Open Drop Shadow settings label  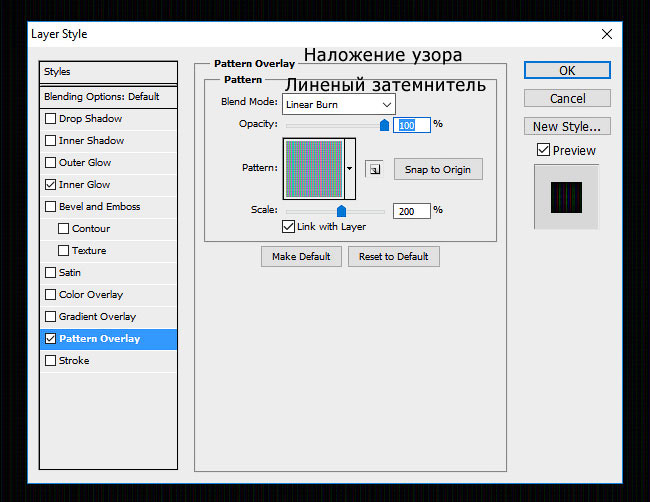point(90,119)
